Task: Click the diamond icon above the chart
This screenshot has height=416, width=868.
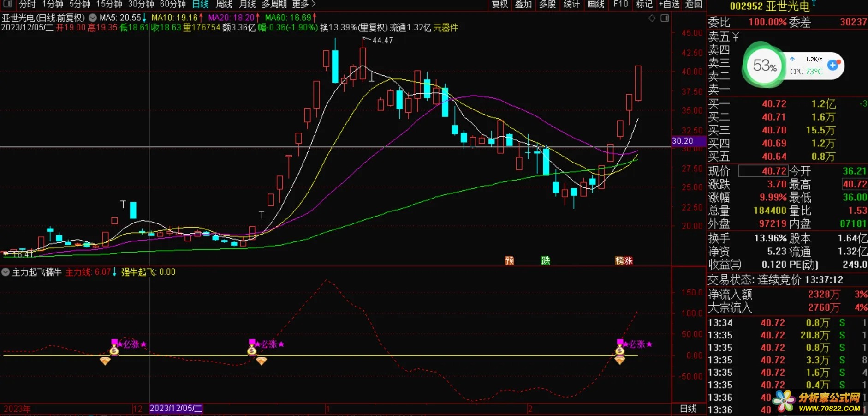Action: [652, 18]
